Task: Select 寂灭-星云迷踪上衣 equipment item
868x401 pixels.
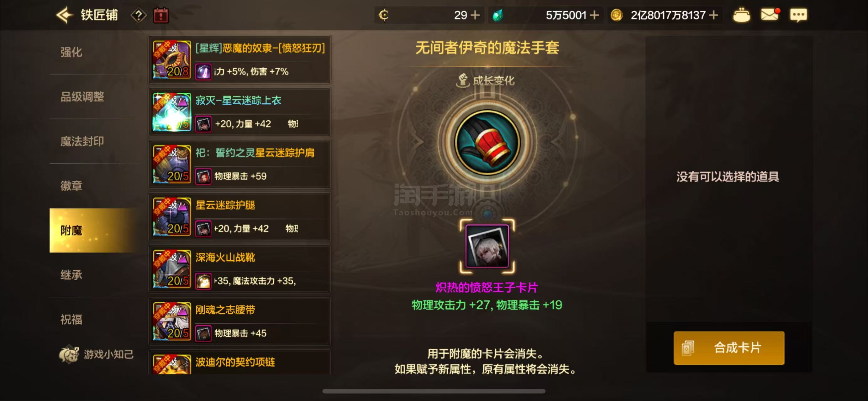Action: pos(239,112)
